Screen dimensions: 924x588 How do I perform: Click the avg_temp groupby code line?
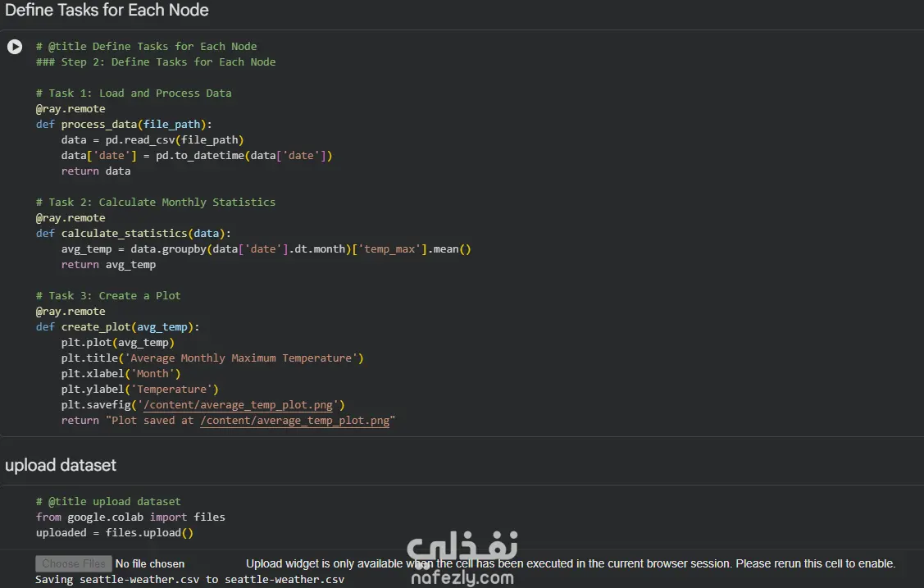[266, 249]
